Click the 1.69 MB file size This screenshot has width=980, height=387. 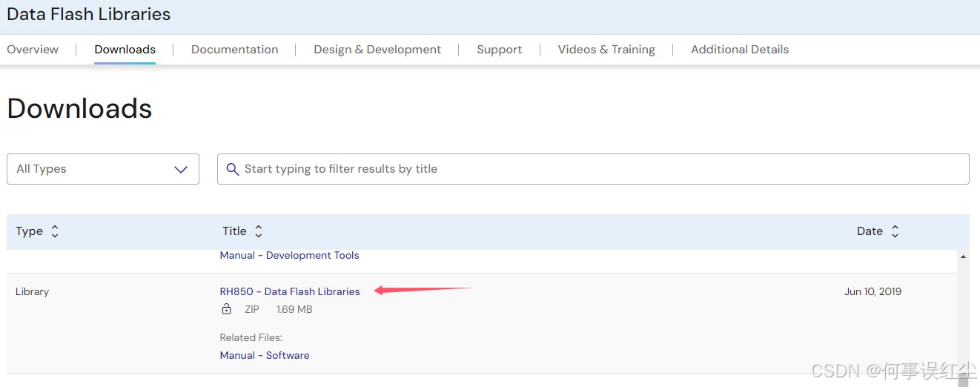tap(294, 309)
